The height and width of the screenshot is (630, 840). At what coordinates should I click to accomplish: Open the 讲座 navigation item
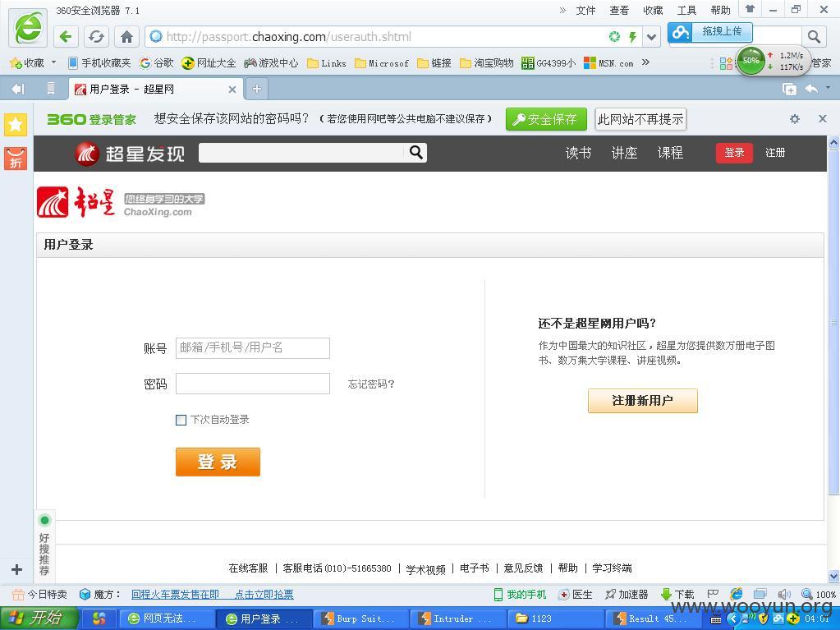point(624,154)
